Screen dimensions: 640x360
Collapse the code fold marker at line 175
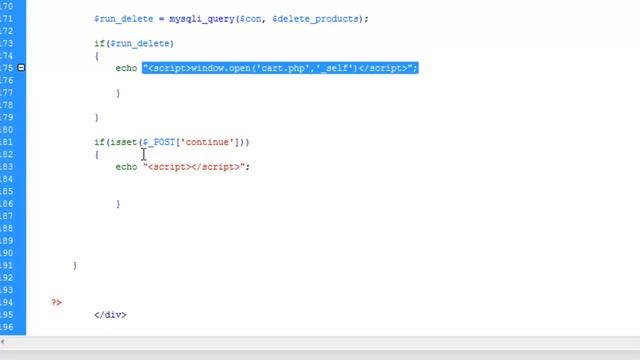[x=21, y=67]
